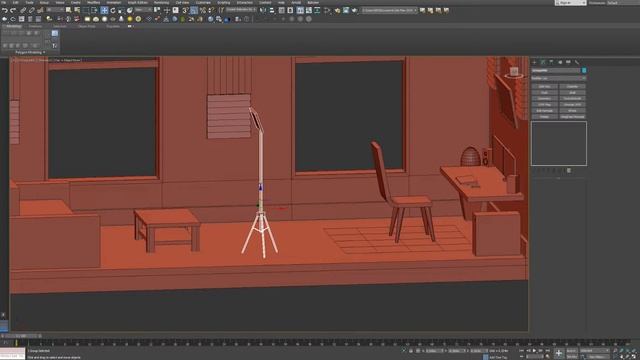The height and width of the screenshot is (360, 640).
Task: Open the Rendered Frame Window
Action: point(346,10)
